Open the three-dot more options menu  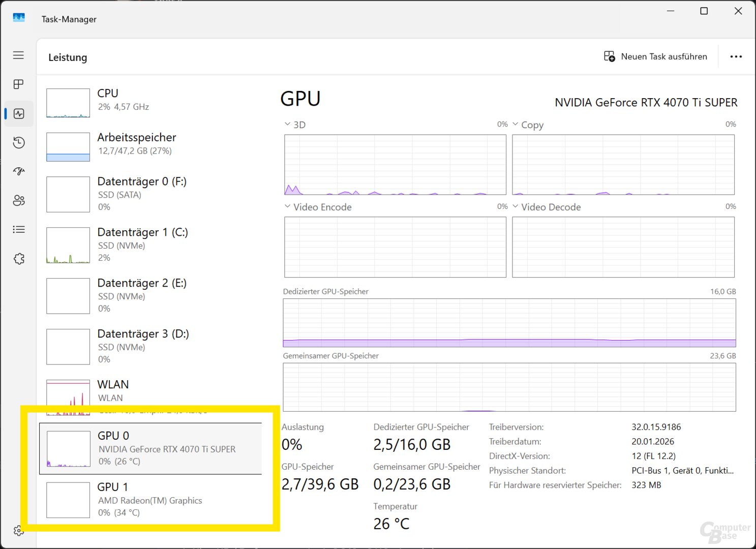(736, 56)
